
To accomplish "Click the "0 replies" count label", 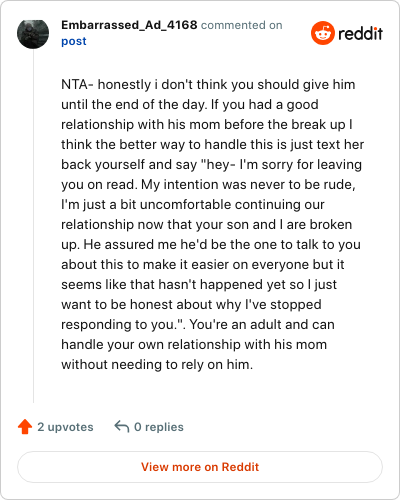I will pos(159,427).
